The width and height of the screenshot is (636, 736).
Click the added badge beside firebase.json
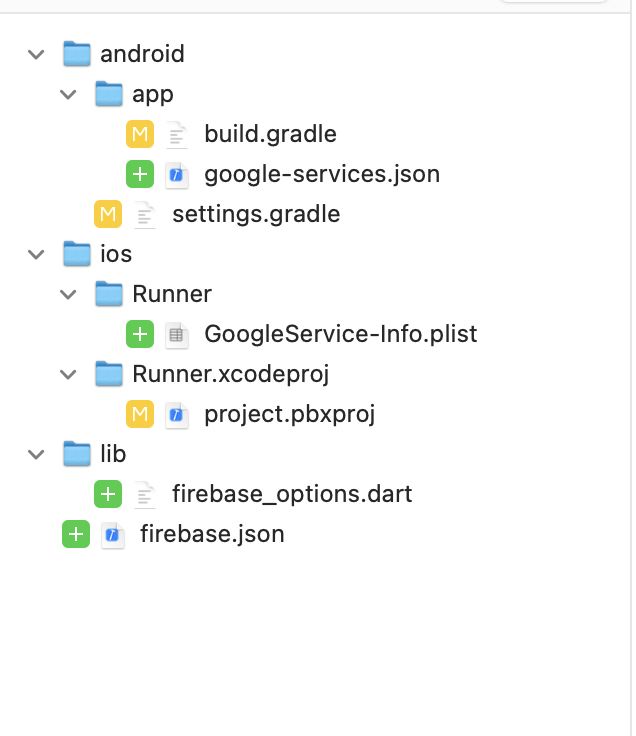76,534
